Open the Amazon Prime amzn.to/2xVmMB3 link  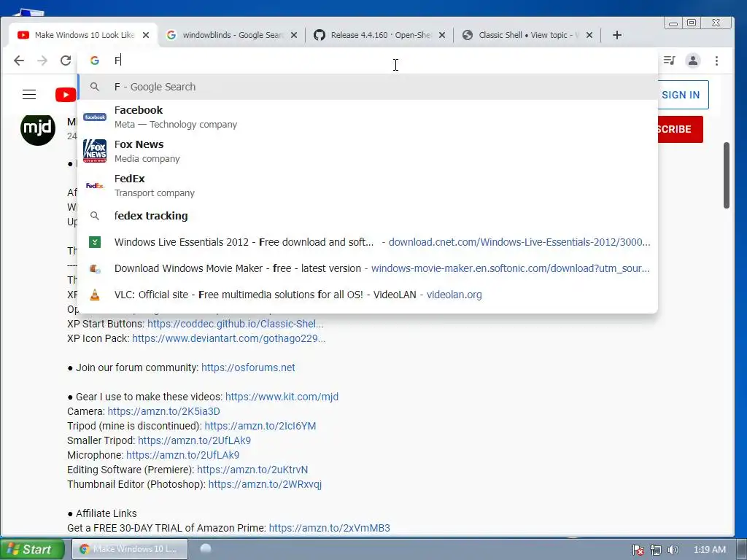(330, 528)
